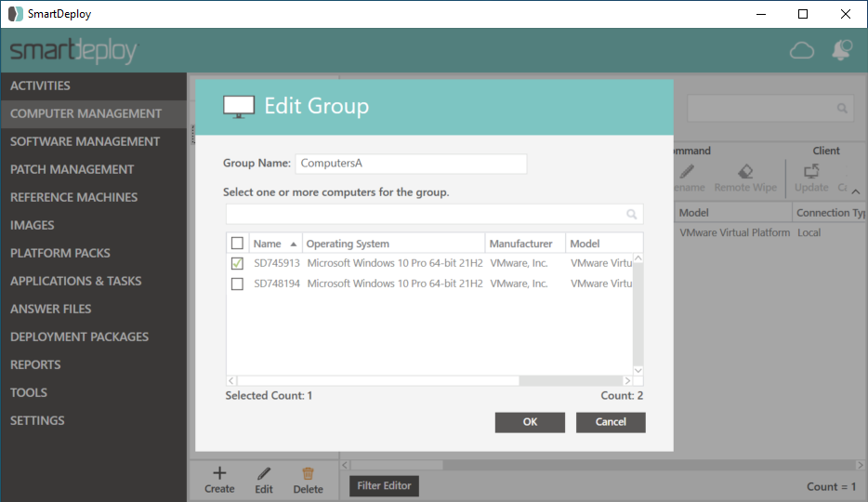Sort by Name column arrow

click(x=294, y=244)
